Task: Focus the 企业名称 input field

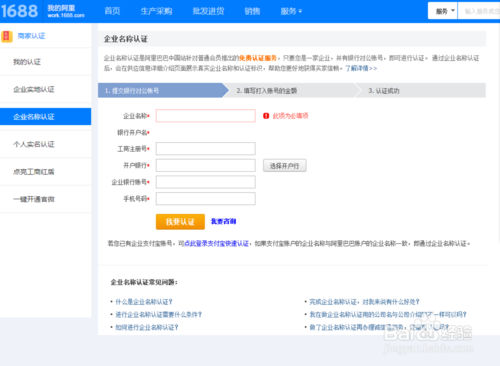Action: [206, 116]
